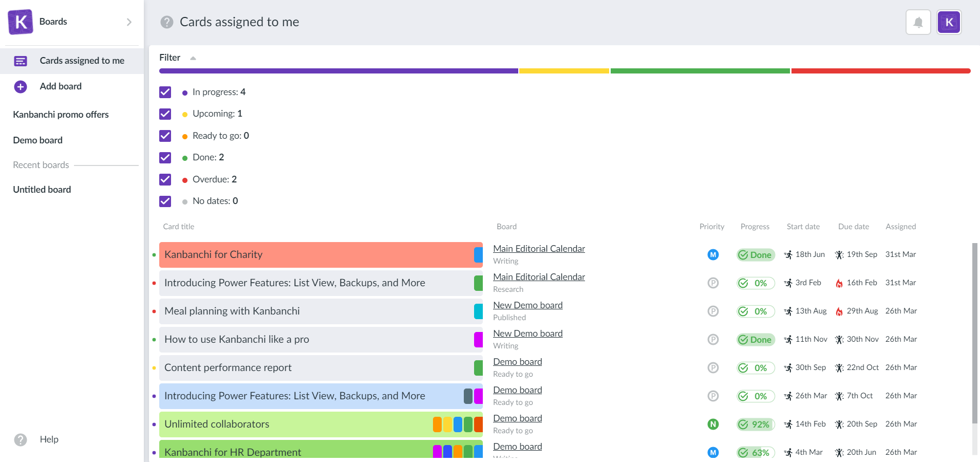Click the M priority badge for Kanbanchi for HR Department
The width and height of the screenshot is (980, 462).
pos(713,452)
